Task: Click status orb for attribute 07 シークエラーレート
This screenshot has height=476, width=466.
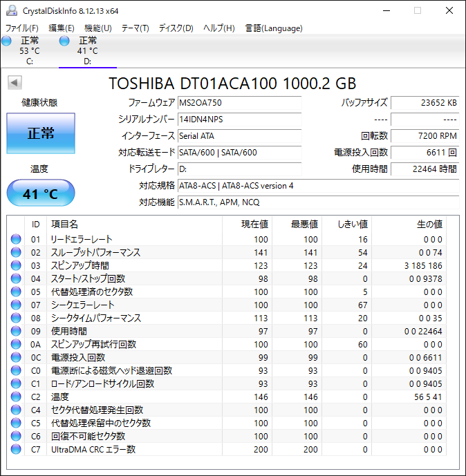Action: pos(16,305)
